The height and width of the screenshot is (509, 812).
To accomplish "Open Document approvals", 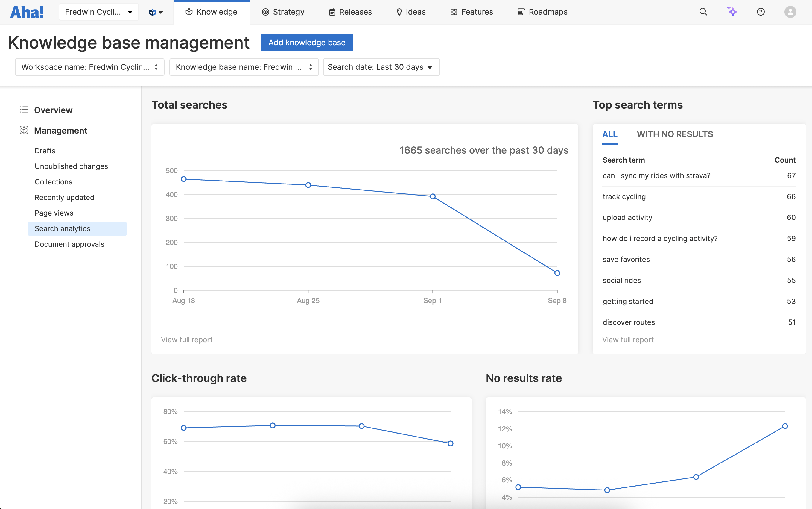I will [70, 244].
